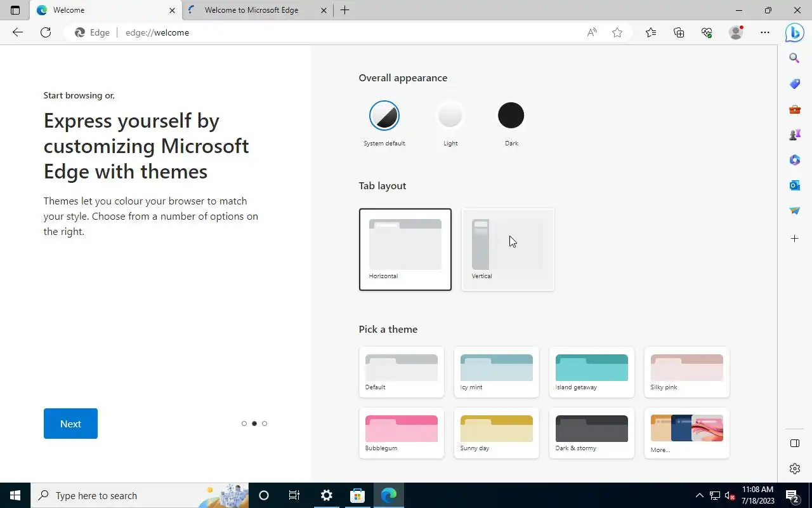Go to second page indicator dot
The height and width of the screenshot is (508, 812).
click(x=254, y=424)
